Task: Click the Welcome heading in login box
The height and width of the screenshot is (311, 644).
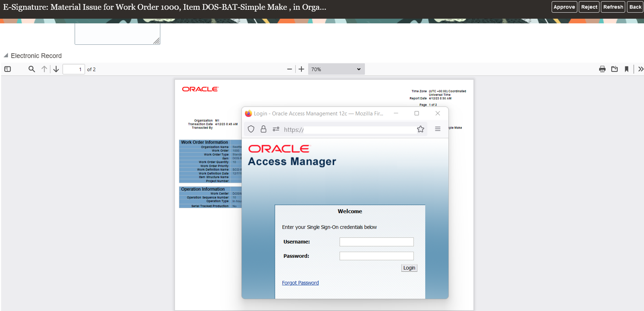Action: [x=350, y=211]
